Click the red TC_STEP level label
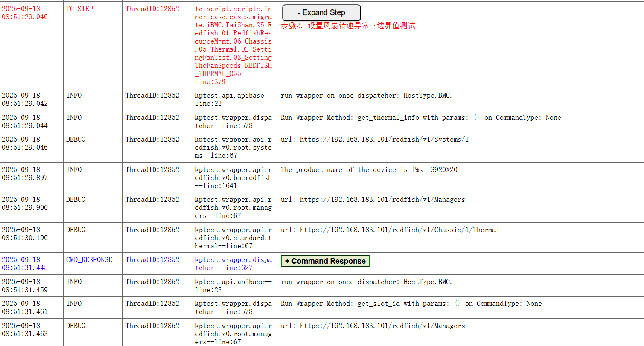The width and height of the screenshot is (644, 346). click(x=79, y=9)
